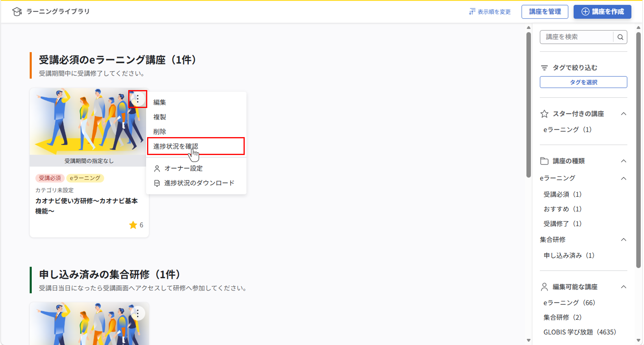Collapse the 集合研修 subsection
The height and width of the screenshot is (345, 644).
624,240
